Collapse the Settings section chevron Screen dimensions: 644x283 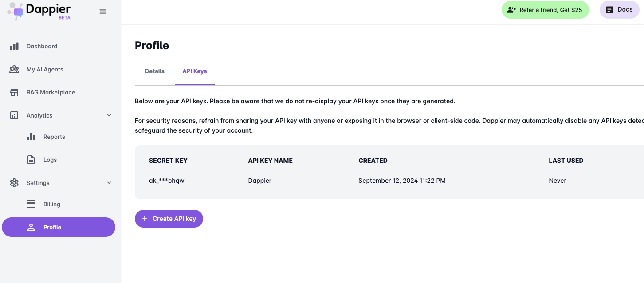pyautogui.click(x=109, y=183)
